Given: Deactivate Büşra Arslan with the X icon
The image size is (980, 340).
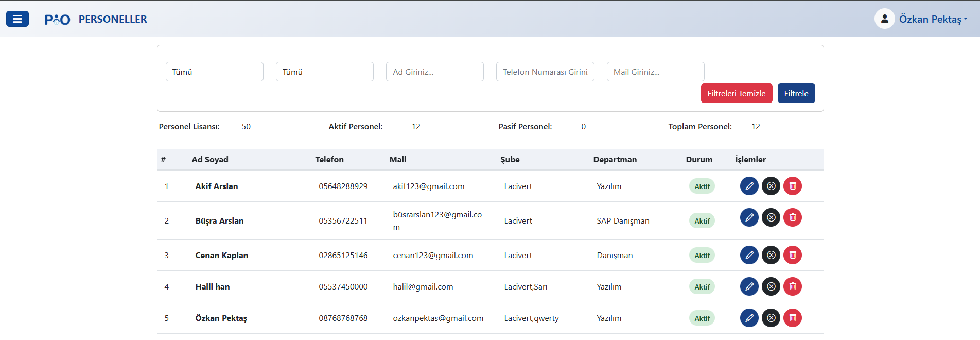Looking at the screenshot, I should click(771, 217).
